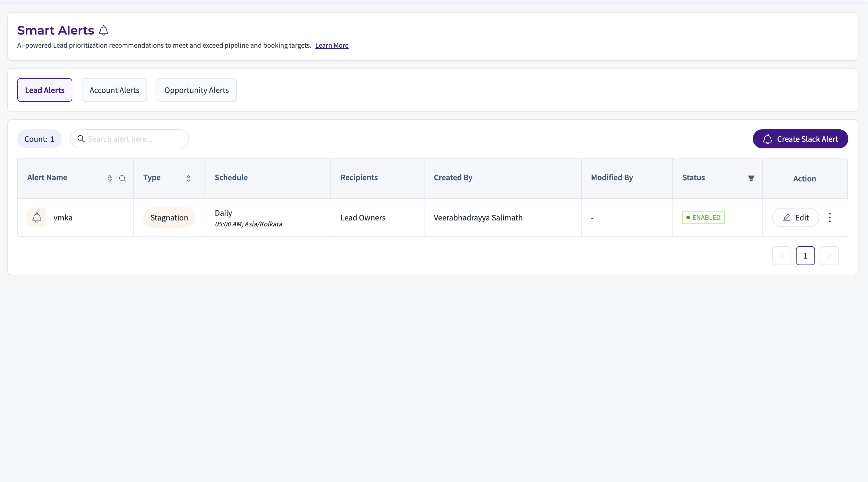The image size is (868, 482).
Task: Select page 1 in pagination
Action: coord(805,256)
